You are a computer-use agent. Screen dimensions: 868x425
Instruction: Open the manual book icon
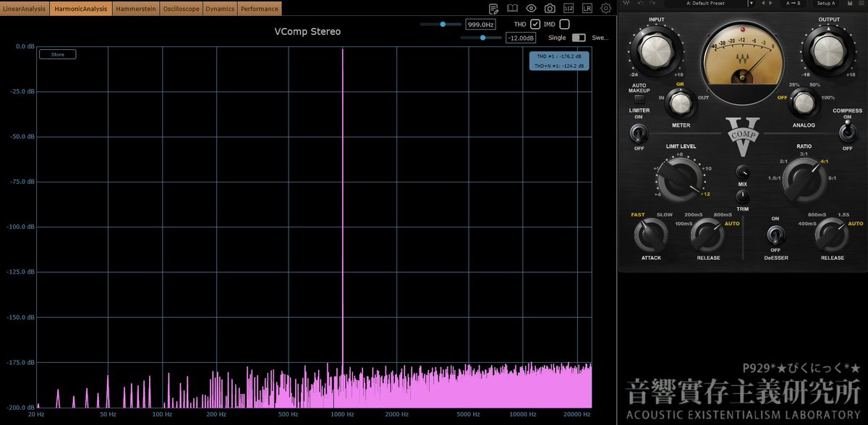click(x=513, y=9)
